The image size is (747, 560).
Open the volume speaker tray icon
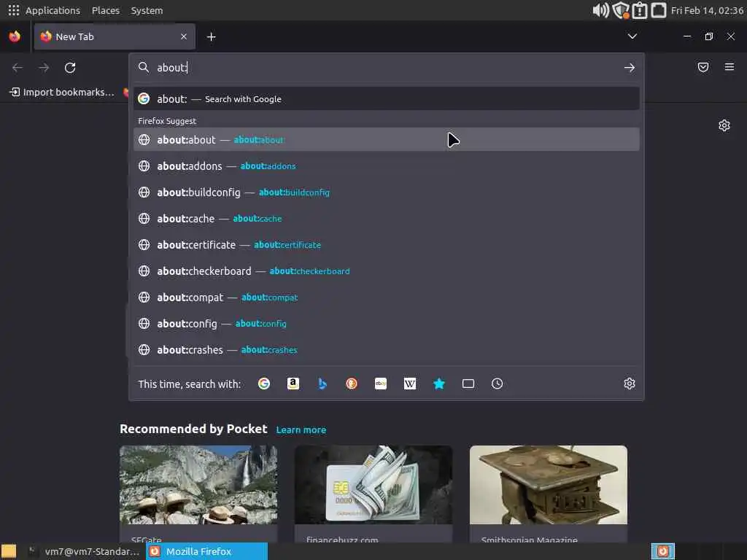coord(601,10)
